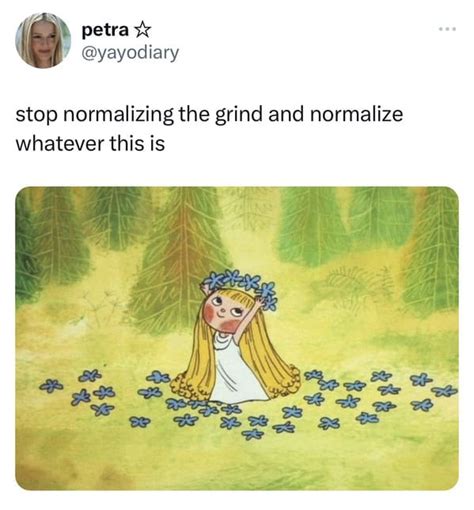Image resolution: width=474 pixels, height=510 pixels.
Task: Click the star symbol beside petra
Action: (x=142, y=30)
